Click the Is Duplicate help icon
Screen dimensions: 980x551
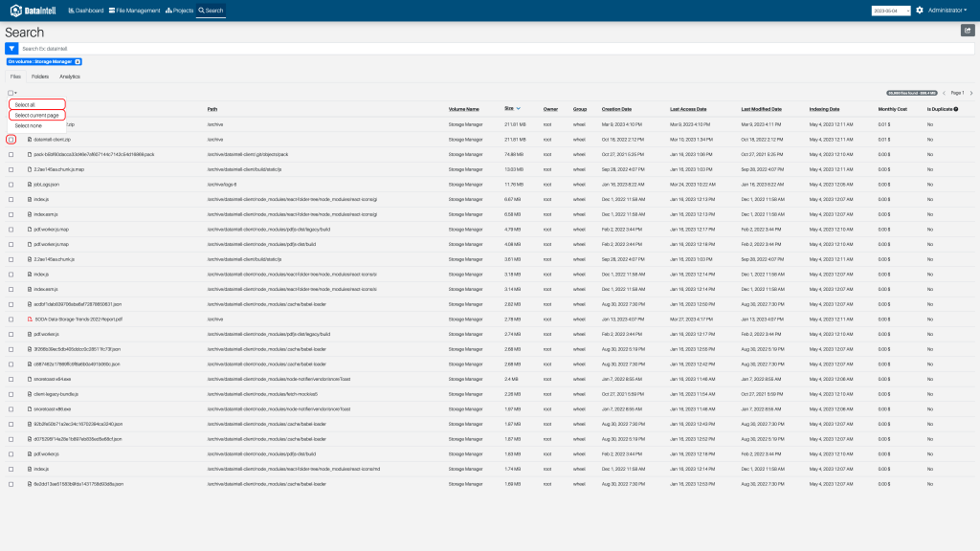tap(956, 109)
